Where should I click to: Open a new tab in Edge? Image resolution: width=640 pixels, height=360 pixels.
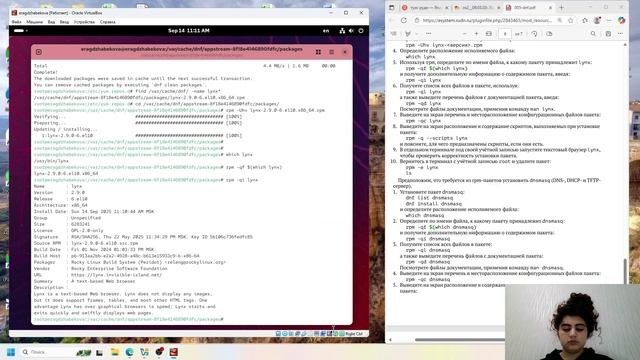[561, 8]
